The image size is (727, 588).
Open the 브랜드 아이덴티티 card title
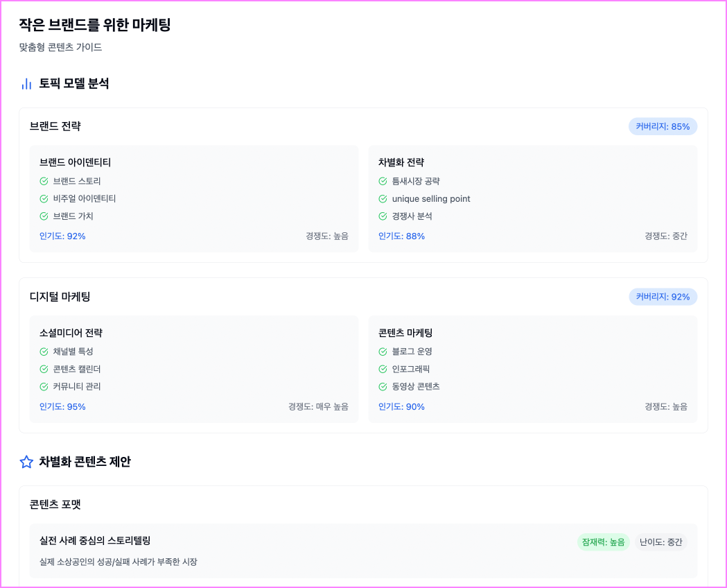pos(76,162)
